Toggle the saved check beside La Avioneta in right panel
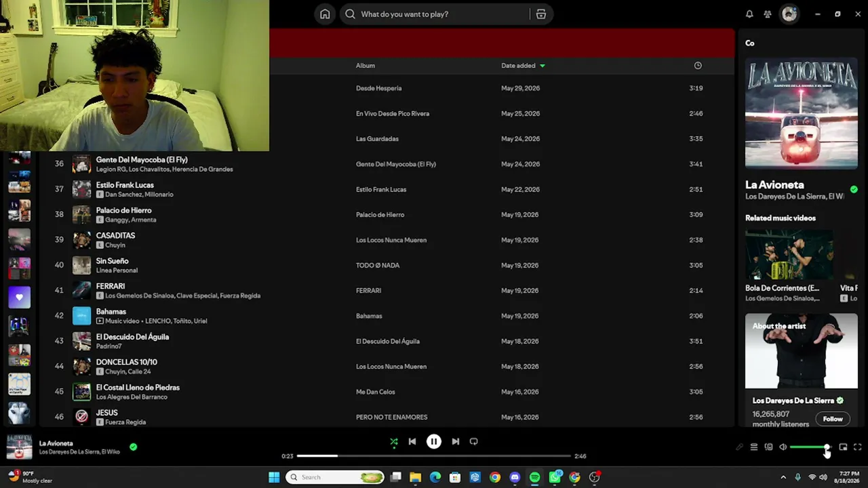 tap(854, 190)
